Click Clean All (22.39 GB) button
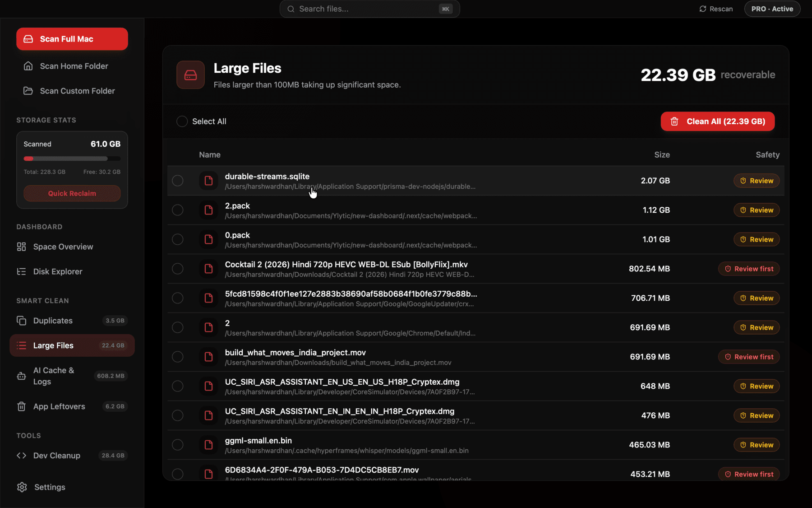This screenshot has width=812, height=508. coord(718,121)
